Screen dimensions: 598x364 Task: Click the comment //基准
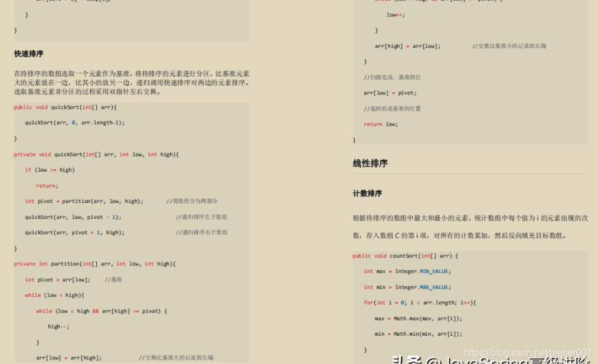[x=113, y=280]
